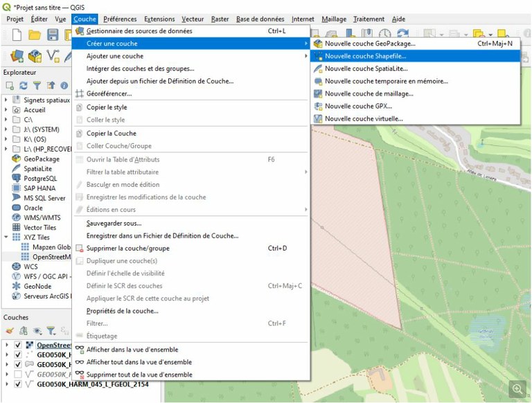Uncheck the OpenStreetMap layer checkbox
532x403 pixels.
(x=17, y=345)
